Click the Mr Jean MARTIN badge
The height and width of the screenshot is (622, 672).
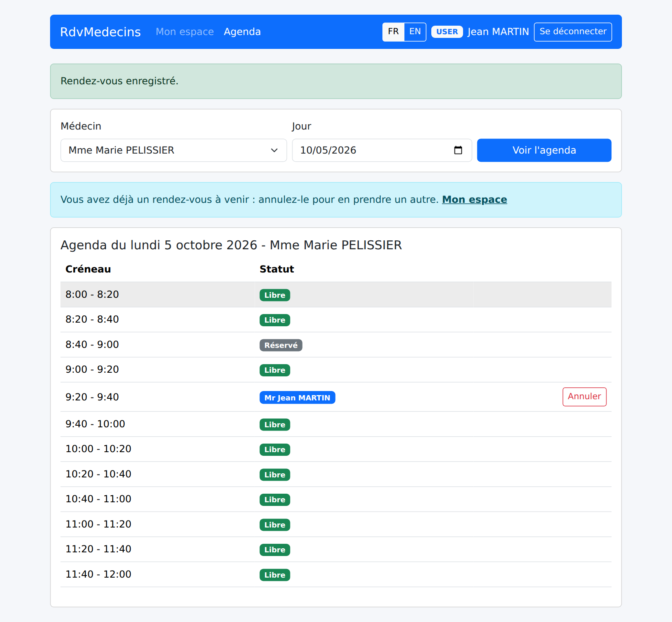point(297,398)
